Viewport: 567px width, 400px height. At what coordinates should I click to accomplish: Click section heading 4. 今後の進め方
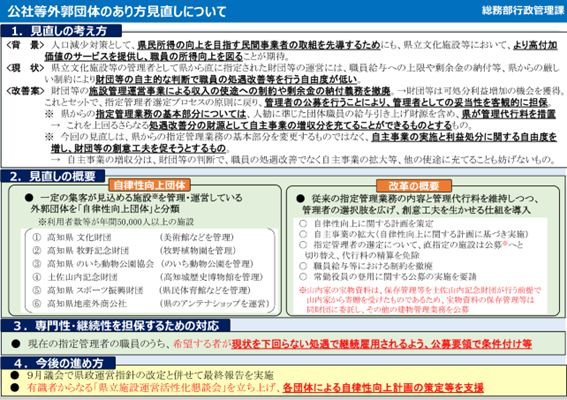click(x=59, y=363)
